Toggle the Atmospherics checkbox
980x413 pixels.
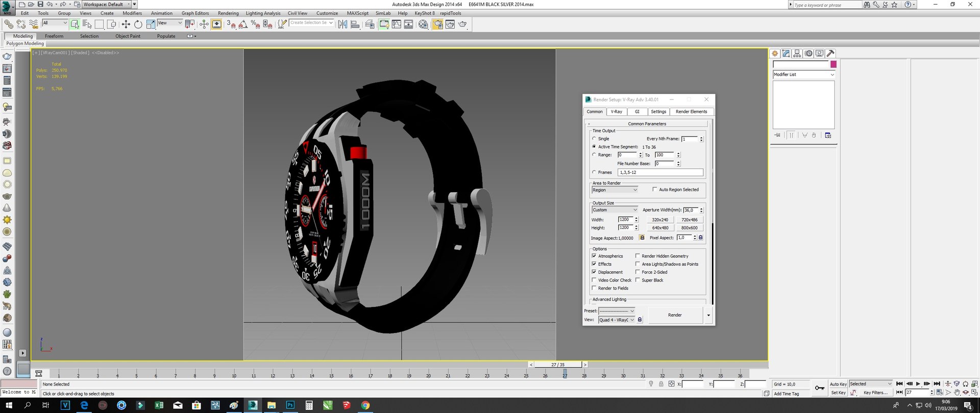click(594, 256)
